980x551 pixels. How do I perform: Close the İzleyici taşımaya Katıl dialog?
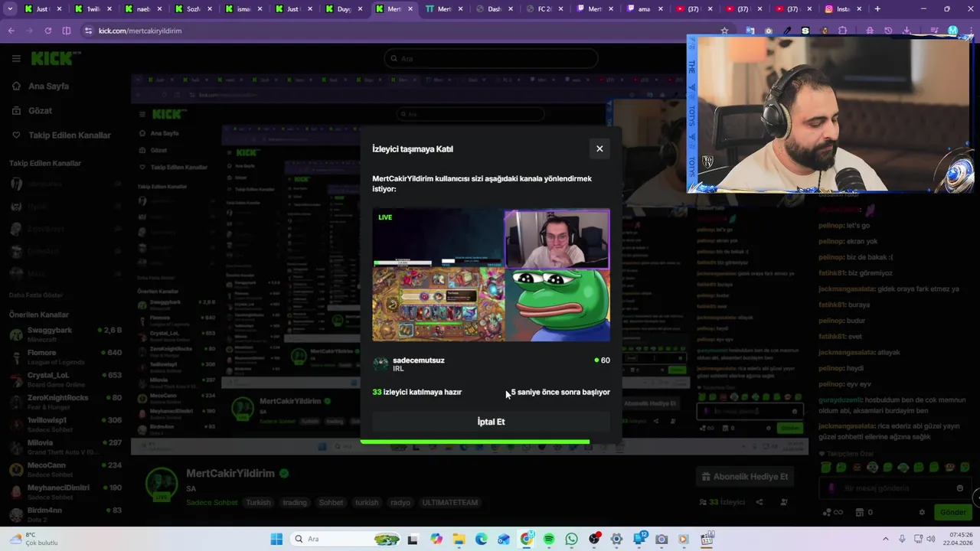coord(599,148)
